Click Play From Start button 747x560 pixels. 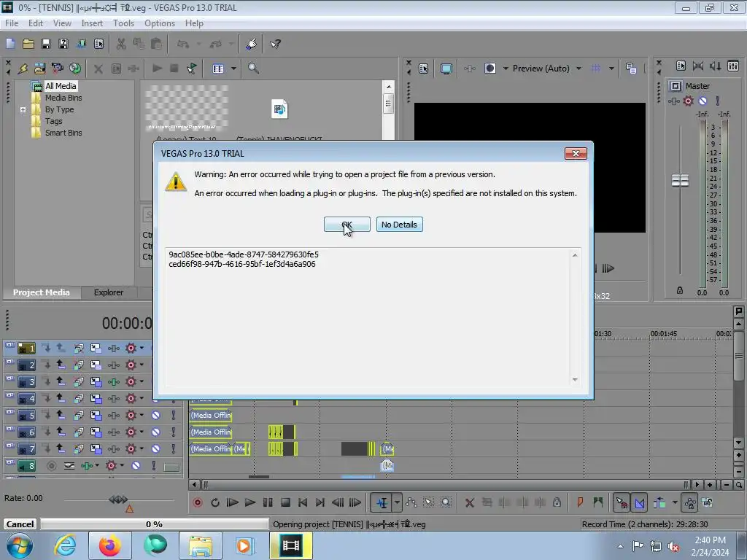233,502
